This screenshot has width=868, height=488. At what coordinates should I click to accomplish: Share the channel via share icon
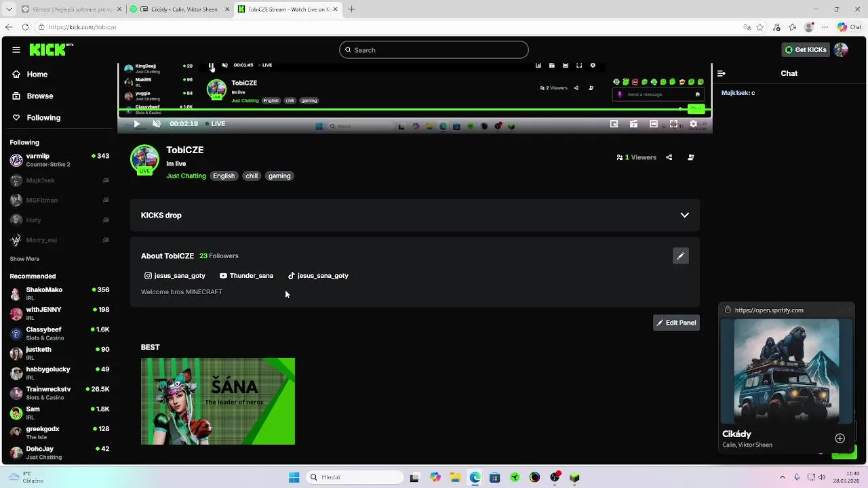[x=669, y=157]
